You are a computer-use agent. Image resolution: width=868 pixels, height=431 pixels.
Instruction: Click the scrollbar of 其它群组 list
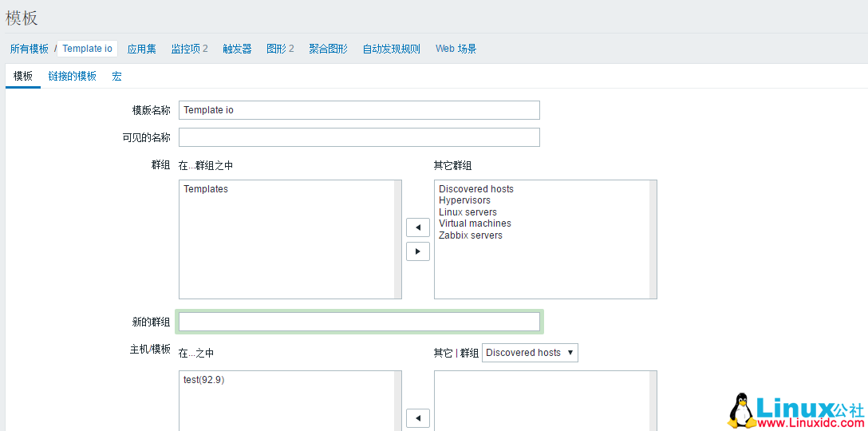coord(653,239)
